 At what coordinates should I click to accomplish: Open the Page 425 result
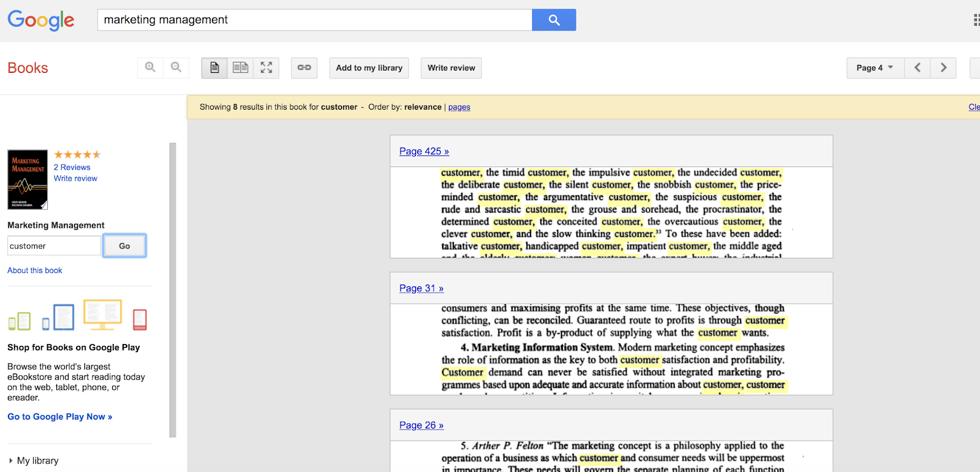point(424,151)
